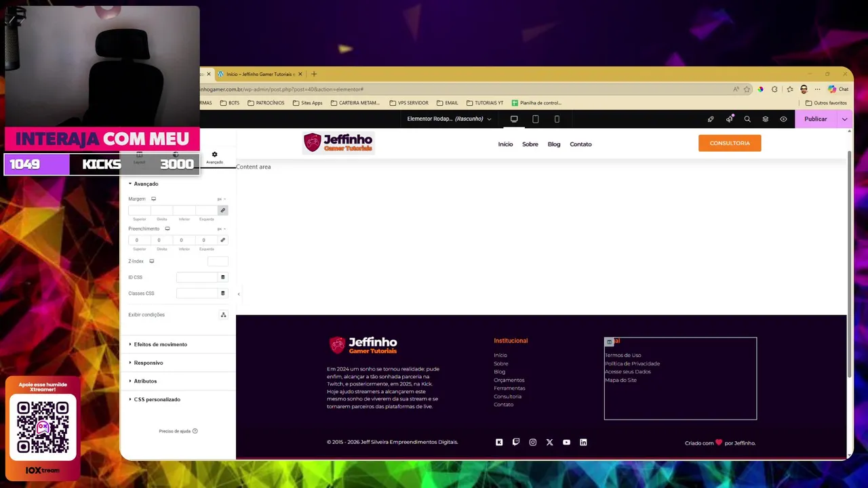This screenshot has width=868, height=488.
Task: Click Acesse seus Dados footer link
Action: pos(627,371)
